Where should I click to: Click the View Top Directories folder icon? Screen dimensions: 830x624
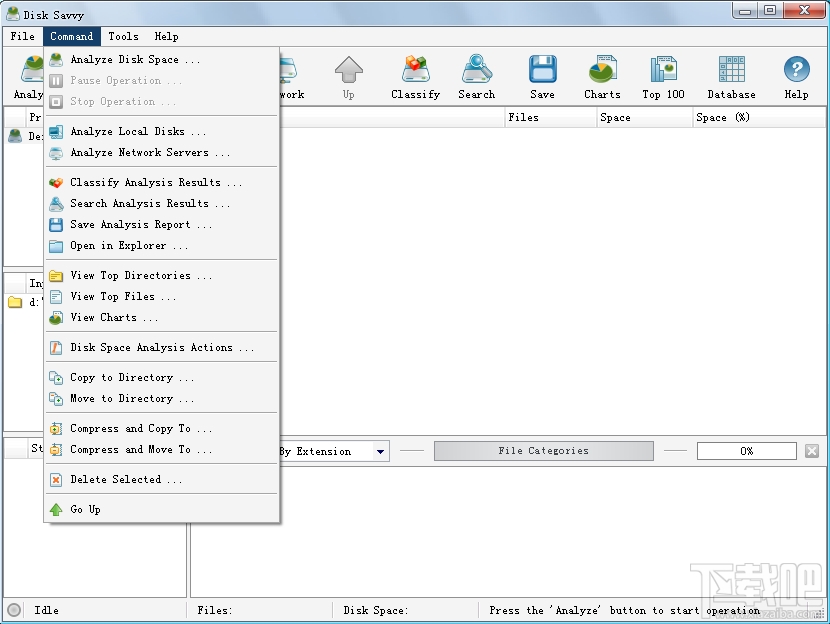coord(56,276)
